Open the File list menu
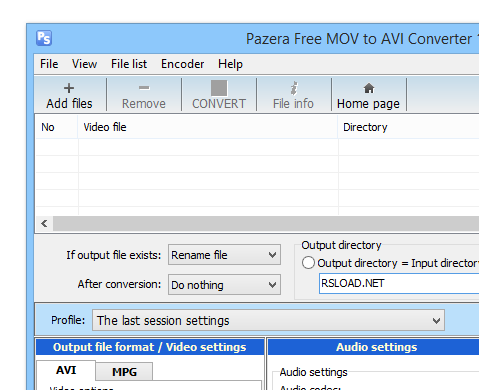This screenshot has height=390, width=479. pos(129,64)
